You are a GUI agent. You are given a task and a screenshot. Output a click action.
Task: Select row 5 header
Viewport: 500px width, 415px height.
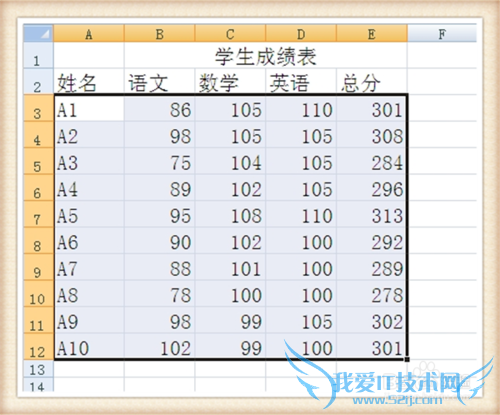[38, 161]
